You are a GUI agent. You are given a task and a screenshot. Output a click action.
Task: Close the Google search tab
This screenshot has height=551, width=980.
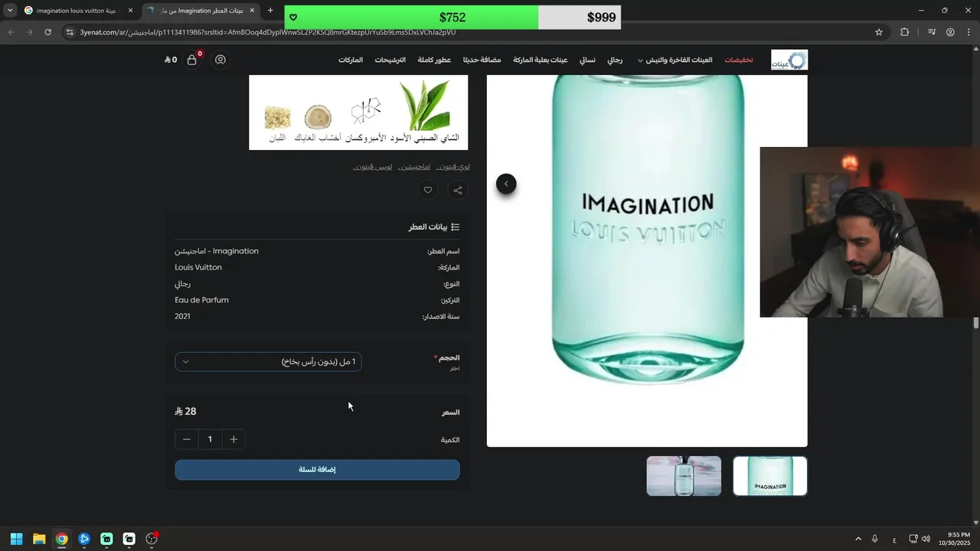[131, 11]
